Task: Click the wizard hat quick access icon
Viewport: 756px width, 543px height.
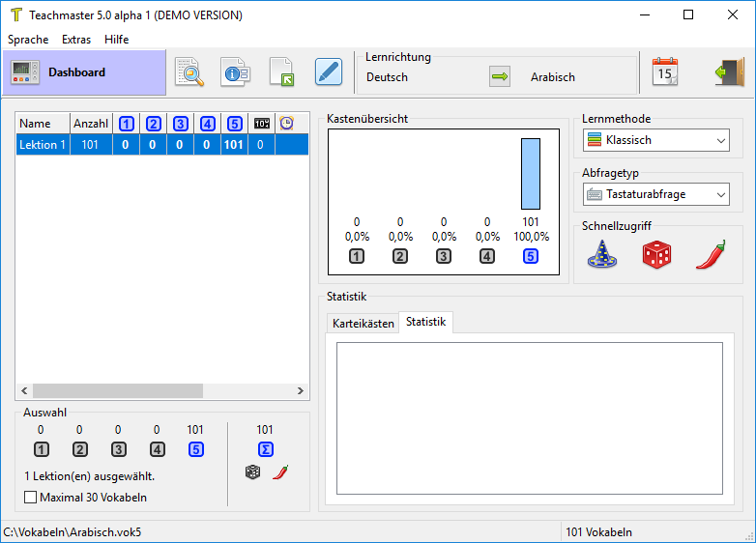Action: [603, 255]
